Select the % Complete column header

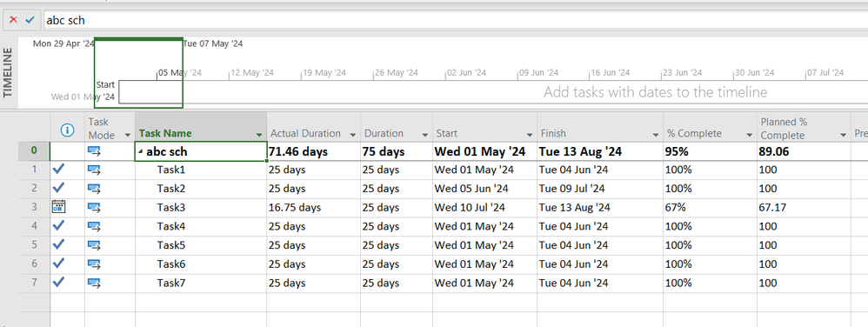click(711, 127)
